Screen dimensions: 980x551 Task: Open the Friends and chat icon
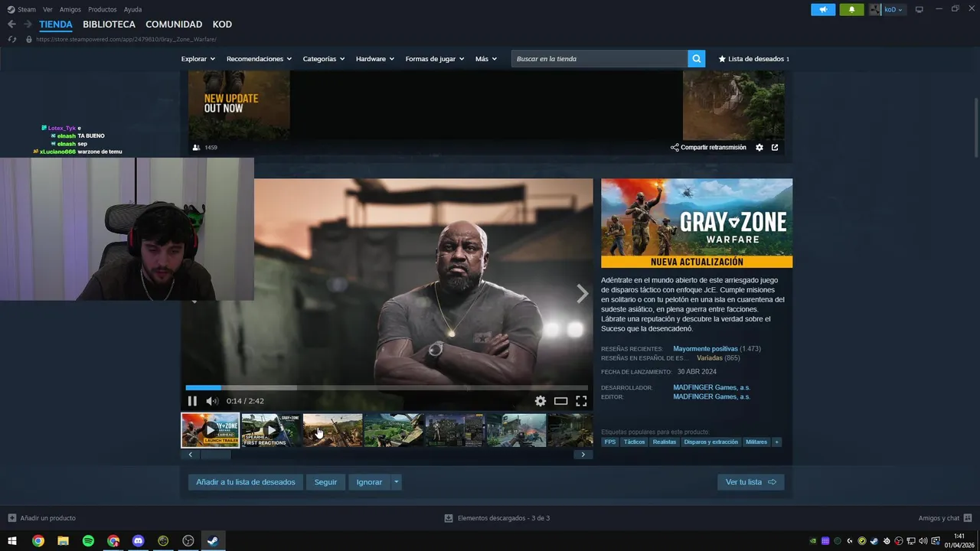point(968,518)
